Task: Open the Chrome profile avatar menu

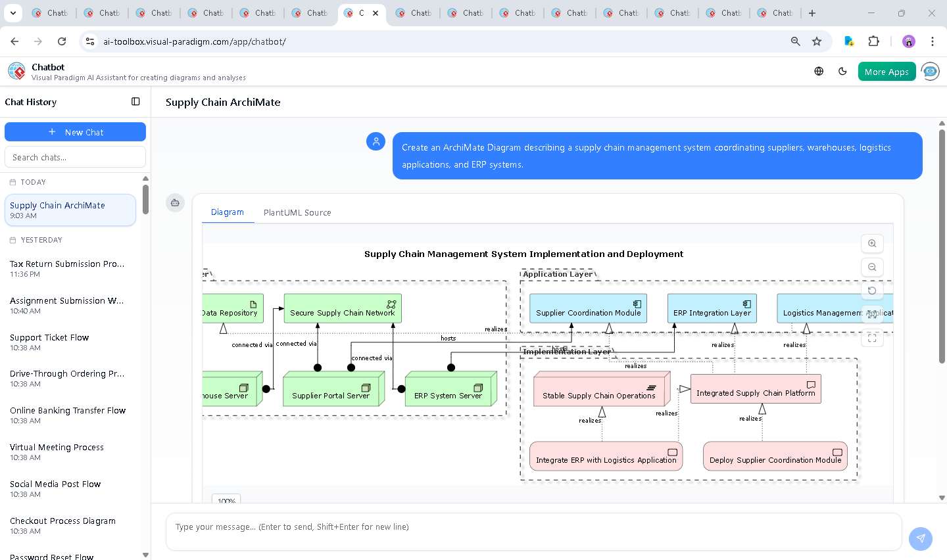Action: 908,41
